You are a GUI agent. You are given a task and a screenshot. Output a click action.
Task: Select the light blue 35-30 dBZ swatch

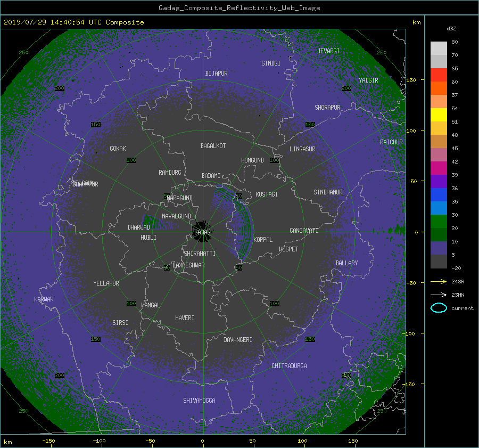[439, 208]
